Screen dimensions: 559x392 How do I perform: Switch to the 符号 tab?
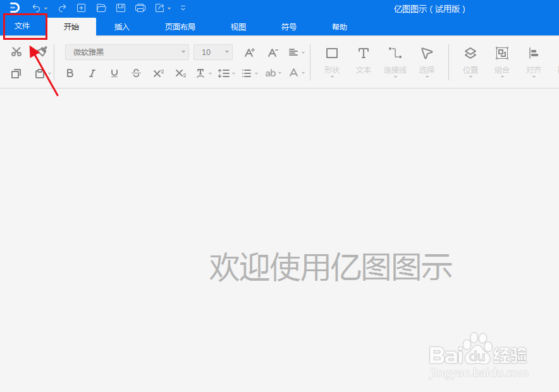click(x=289, y=27)
